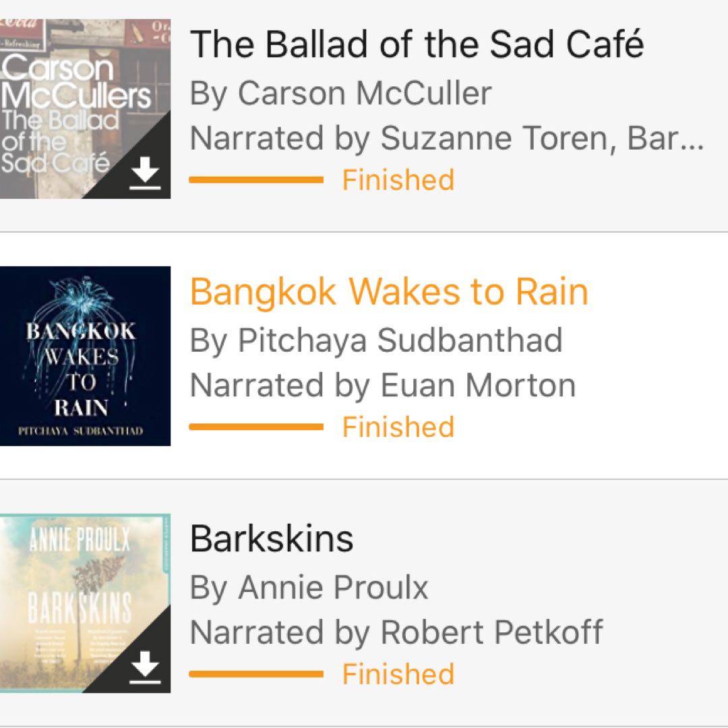Screen dimensions: 728x728
Task: Tap Narrated by Euan Morton line
Action: click(x=382, y=386)
